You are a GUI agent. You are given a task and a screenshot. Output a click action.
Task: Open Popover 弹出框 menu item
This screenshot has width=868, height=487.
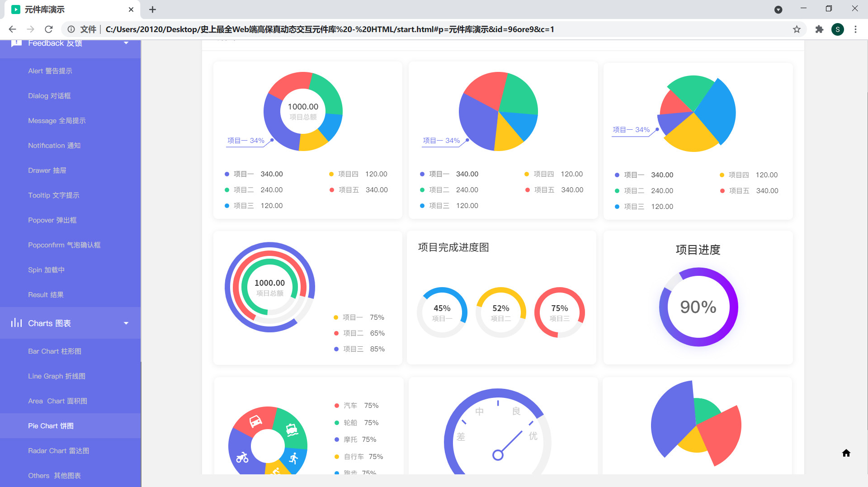point(52,220)
